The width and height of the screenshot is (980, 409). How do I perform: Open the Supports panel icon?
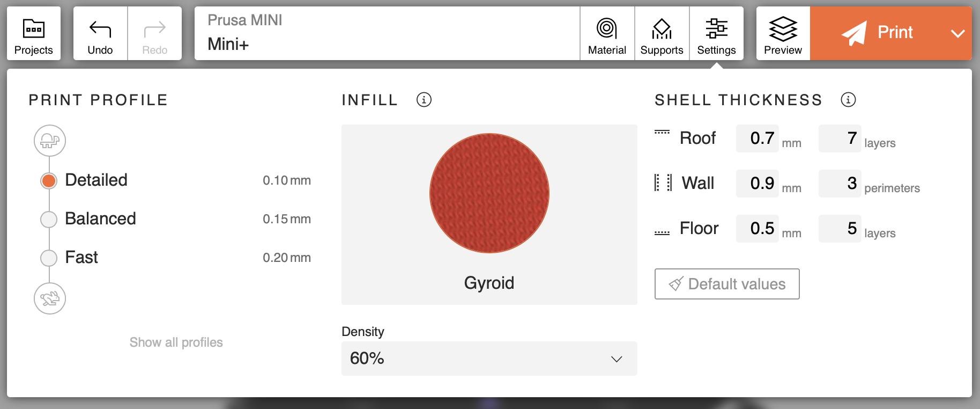(662, 28)
